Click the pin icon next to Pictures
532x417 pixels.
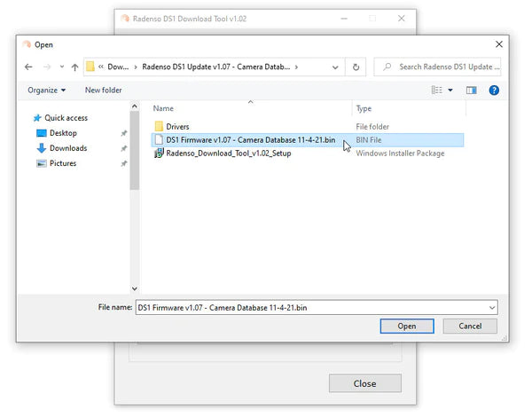click(x=124, y=163)
